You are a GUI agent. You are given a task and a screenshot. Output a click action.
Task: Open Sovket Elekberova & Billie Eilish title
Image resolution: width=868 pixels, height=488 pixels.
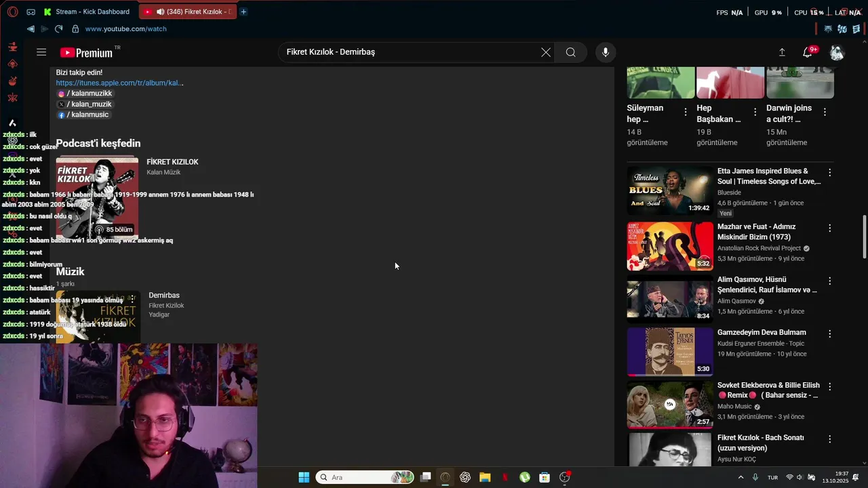pos(768,390)
